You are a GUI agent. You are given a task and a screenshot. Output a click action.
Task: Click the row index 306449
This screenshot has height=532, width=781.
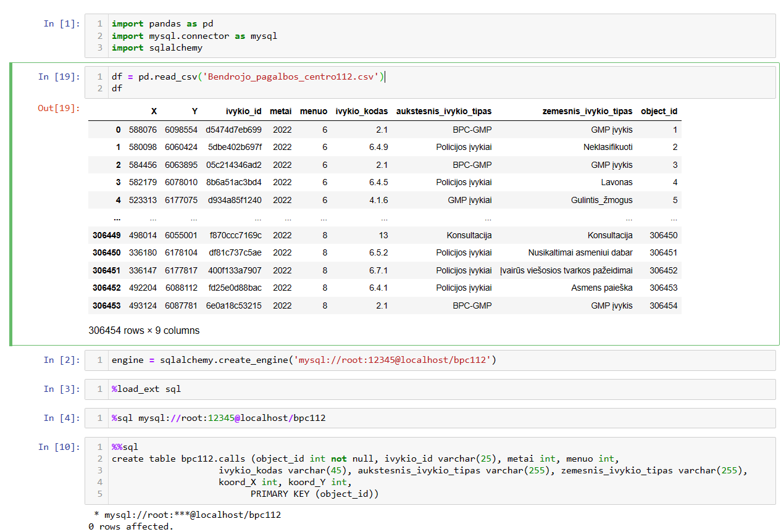(x=107, y=235)
